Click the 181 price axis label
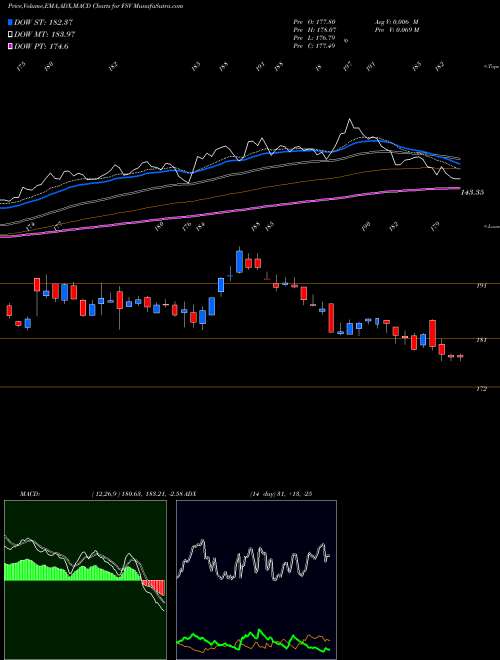The width and height of the screenshot is (500, 660). point(481,340)
